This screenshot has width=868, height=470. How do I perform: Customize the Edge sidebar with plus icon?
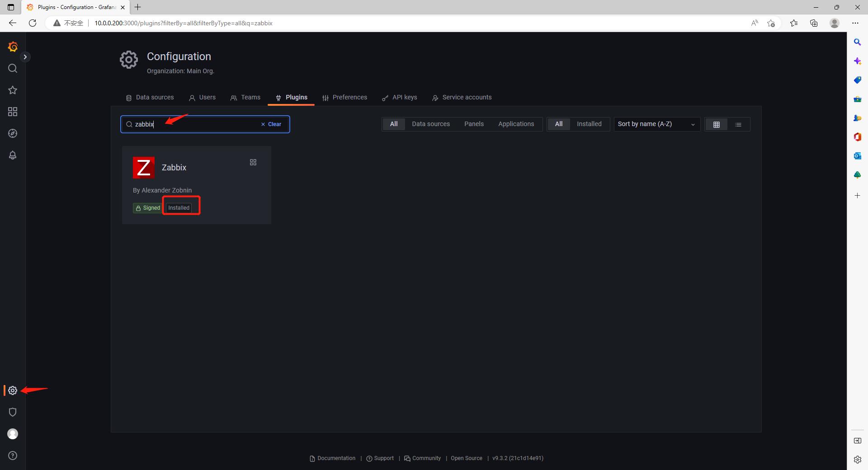pyautogui.click(x=857, y=196)
